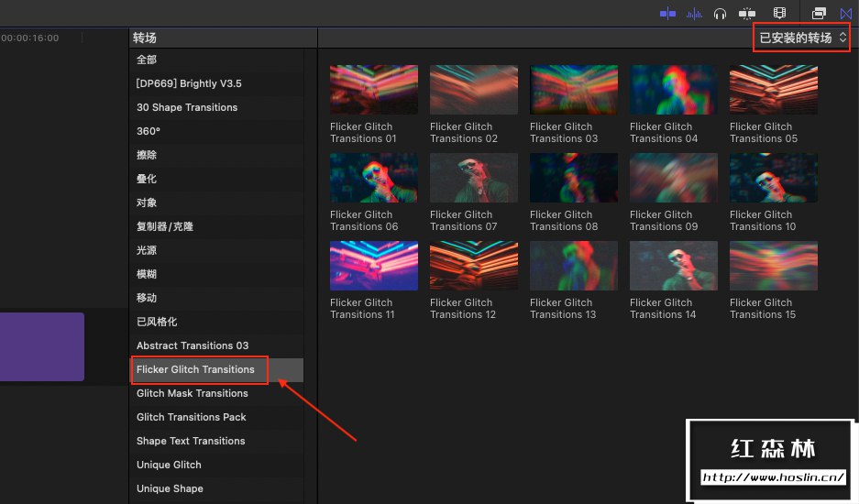Select the 全部 category

(x=216, y=60)
